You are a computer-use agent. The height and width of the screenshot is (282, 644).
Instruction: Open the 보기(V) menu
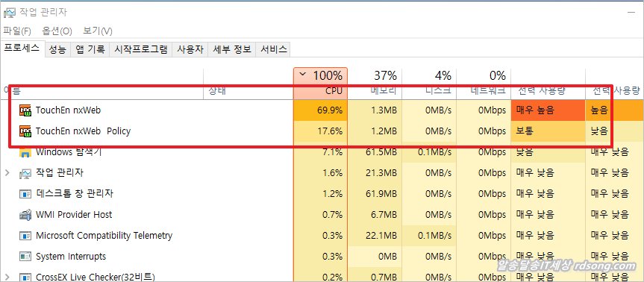[x=98, y=31]
